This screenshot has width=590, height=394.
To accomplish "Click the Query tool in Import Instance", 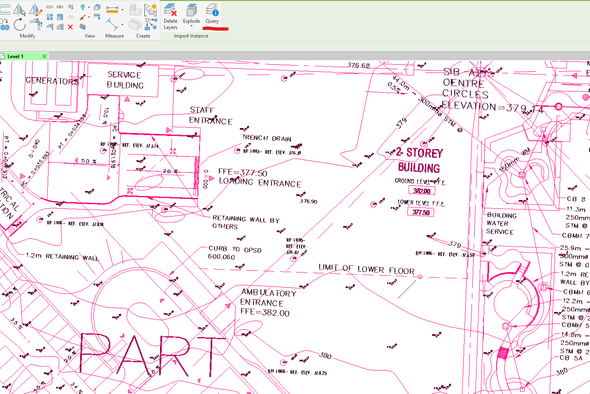I will coord(212,14).
